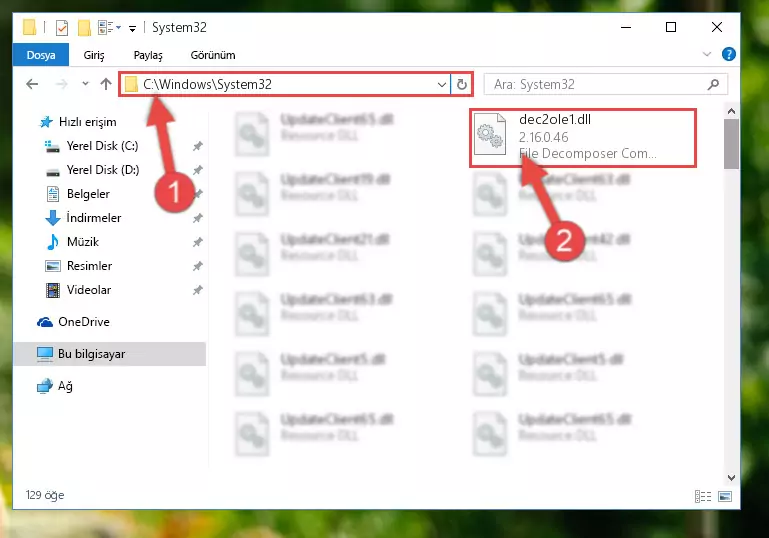The height and width of the screenshot is (538, 769).
Task: Open Müzik folder in sidebar
Action: [82, 242]
